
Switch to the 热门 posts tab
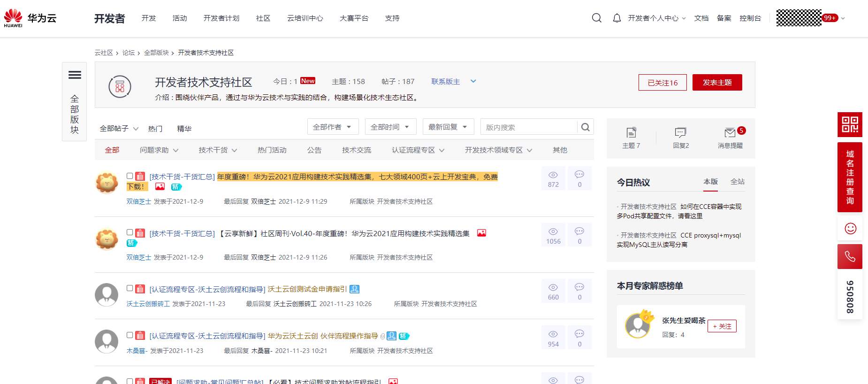pos(155,129)
